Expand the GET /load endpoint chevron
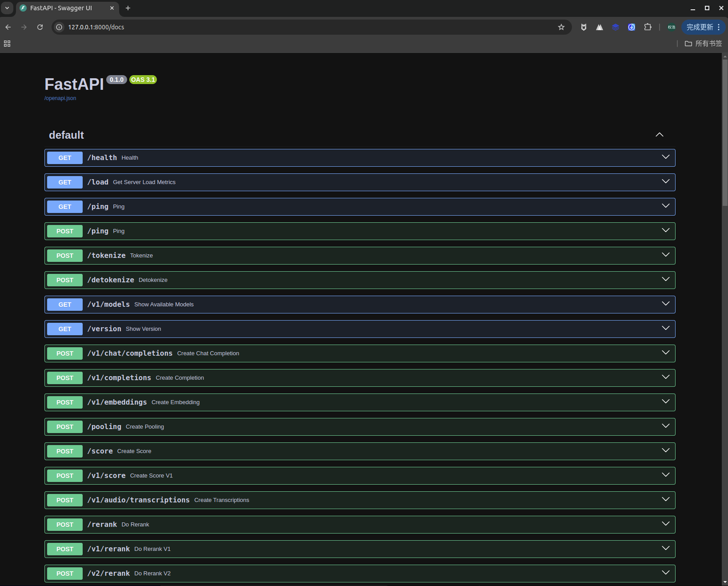Screen dimensions: 728x586 click(x=666, y=181)
